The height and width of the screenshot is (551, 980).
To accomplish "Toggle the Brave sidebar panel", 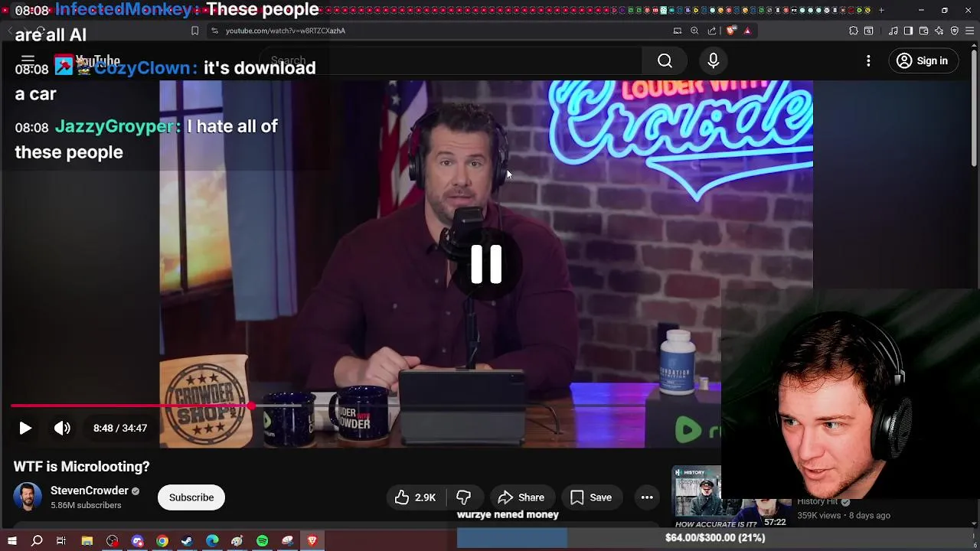I will 908,31.
